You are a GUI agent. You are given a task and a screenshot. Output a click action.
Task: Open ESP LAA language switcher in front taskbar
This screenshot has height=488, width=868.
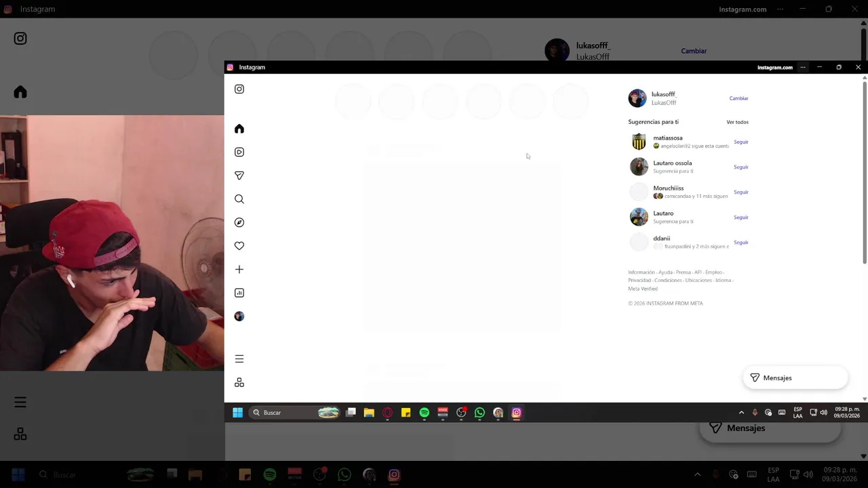(797, 412)
